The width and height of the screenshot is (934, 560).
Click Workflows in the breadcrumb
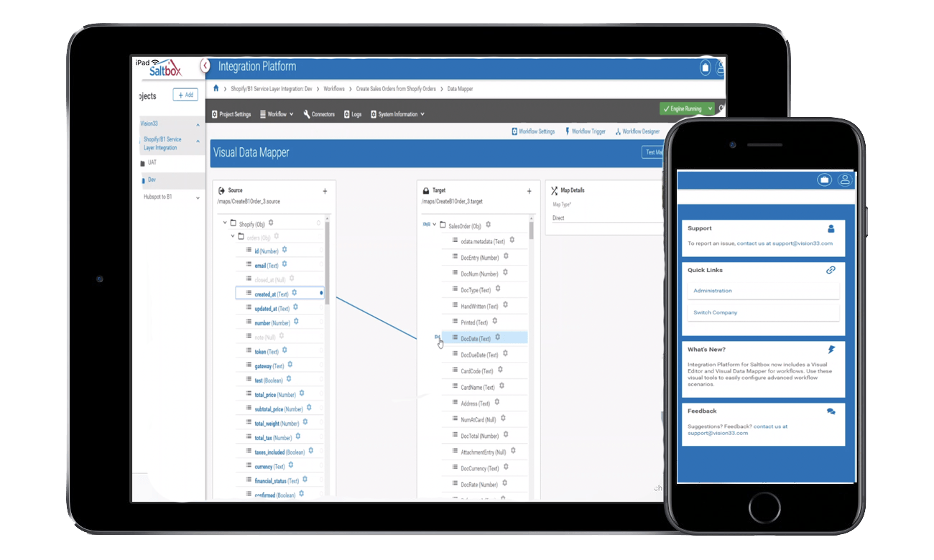pos(333,89)
